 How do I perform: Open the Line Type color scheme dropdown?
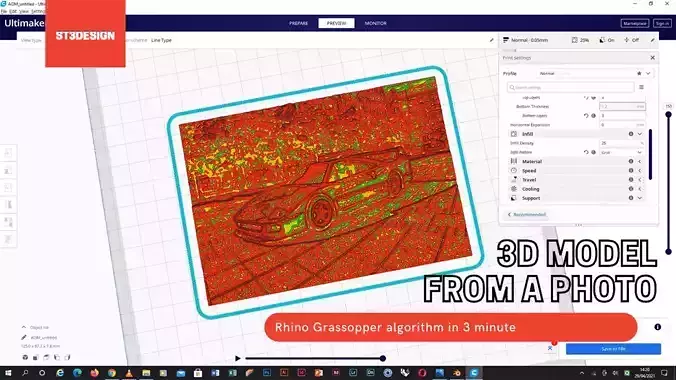pos(161,40)
